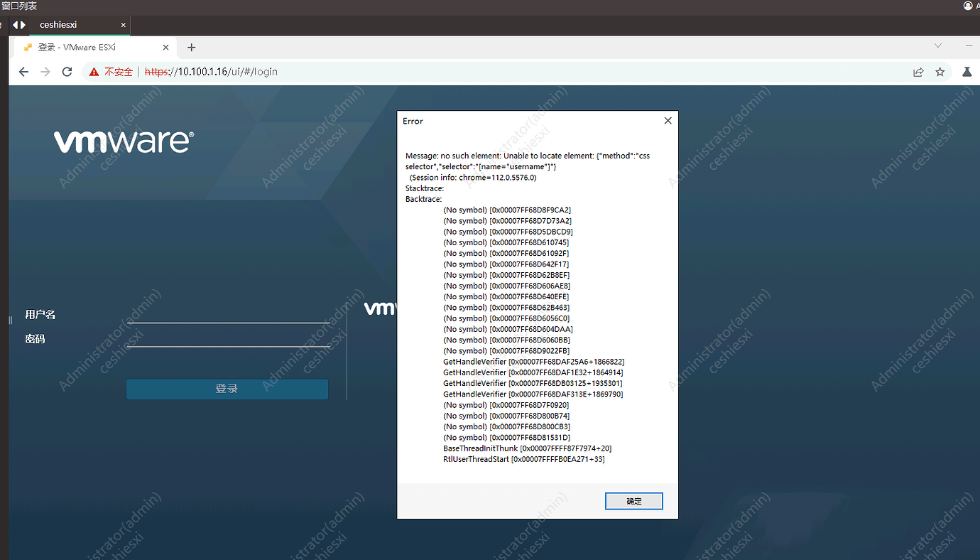The image size is (980, 560).
Task: Open the Chrome experiments flask icon
Action: 967,71
